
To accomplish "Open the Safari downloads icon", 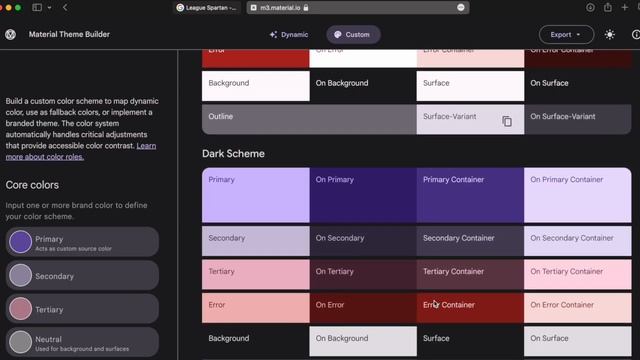I will [x=590, y=7].
